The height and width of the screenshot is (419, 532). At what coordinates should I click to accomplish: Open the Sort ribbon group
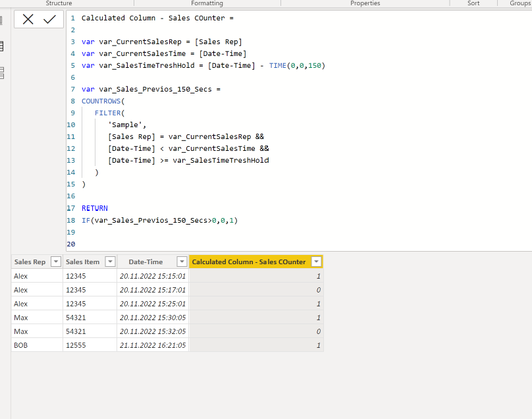pos(473,3)
